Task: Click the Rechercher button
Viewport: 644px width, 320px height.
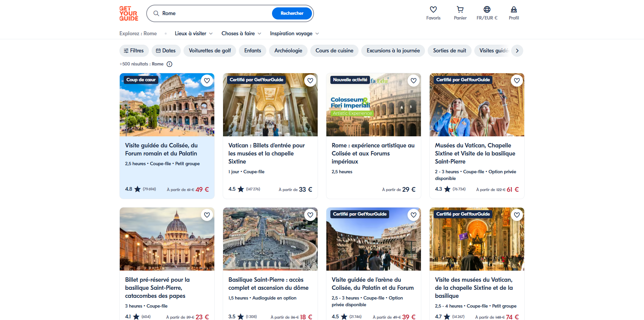Action: [292, 13]
